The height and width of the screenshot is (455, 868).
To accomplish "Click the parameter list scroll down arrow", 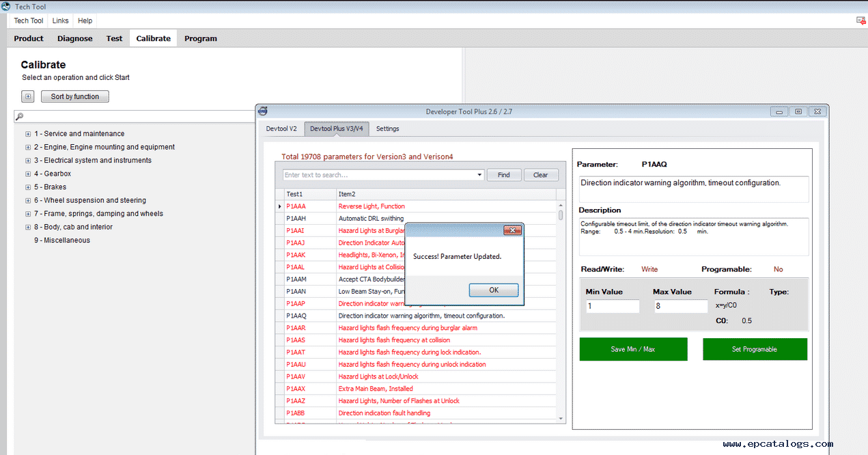I will click(561, 418).
